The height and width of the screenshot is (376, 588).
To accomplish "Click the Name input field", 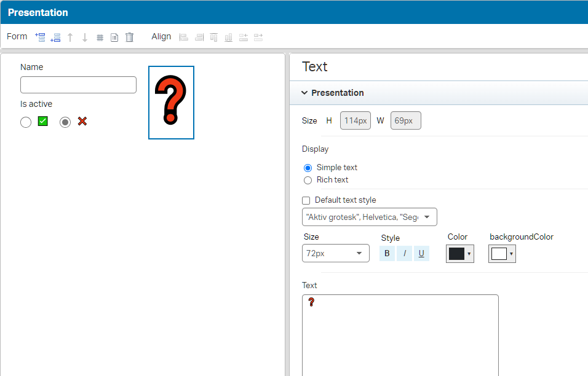I will coord(78,85).
